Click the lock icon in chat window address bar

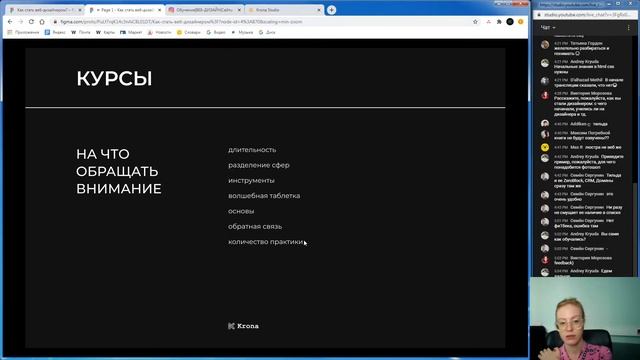coord(539,15)
